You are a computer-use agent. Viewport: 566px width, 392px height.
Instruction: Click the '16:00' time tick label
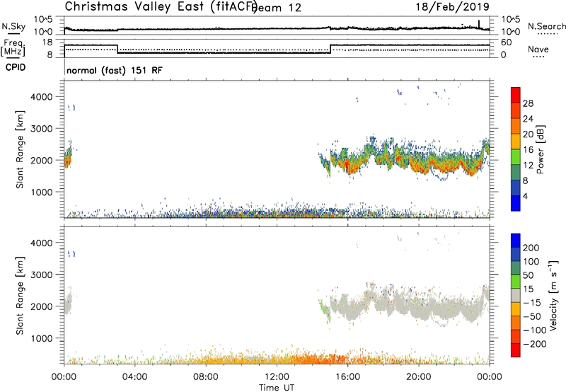click(x=347, y=377)
